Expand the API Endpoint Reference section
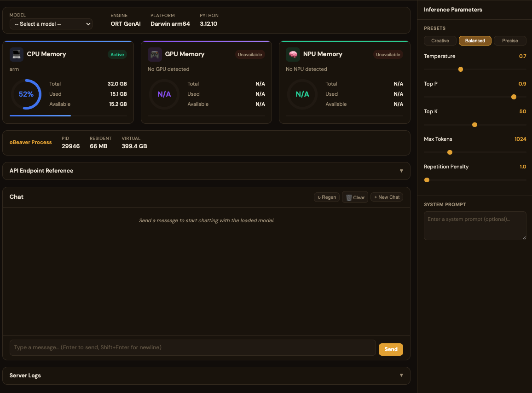 (x=206, y=171)
